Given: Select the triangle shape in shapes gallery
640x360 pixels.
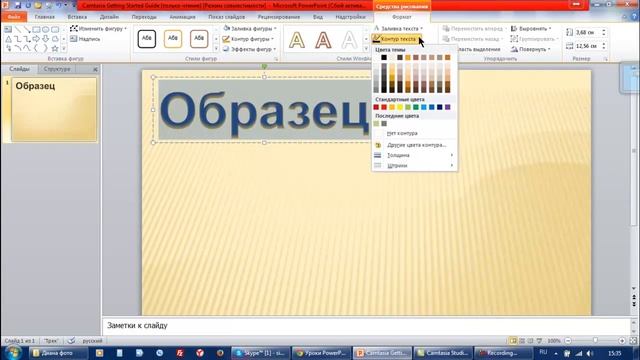Looking at the screenshot, I should 8,39.
